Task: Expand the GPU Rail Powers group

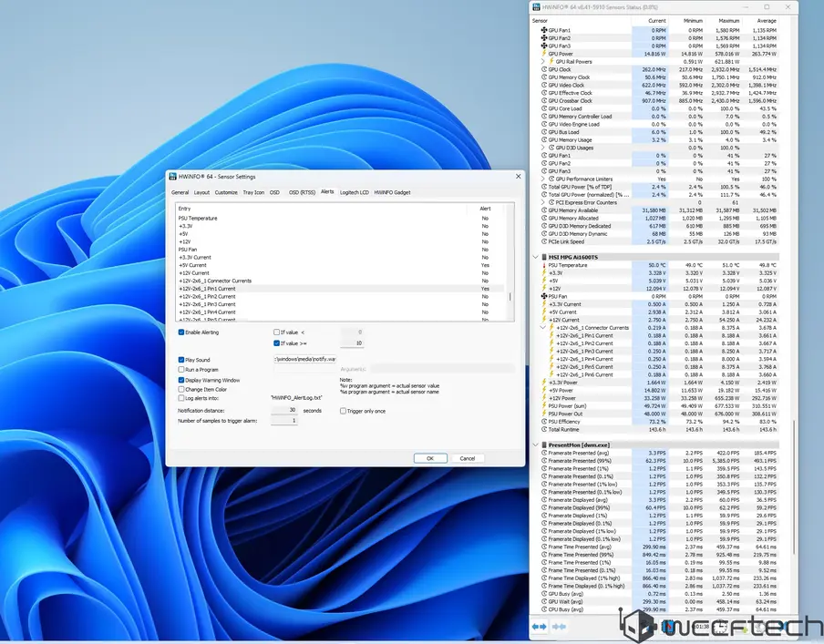Action: coord(543,61)
